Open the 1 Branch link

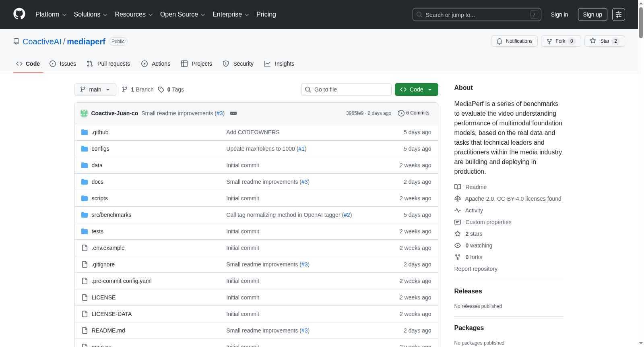(138, 89)
